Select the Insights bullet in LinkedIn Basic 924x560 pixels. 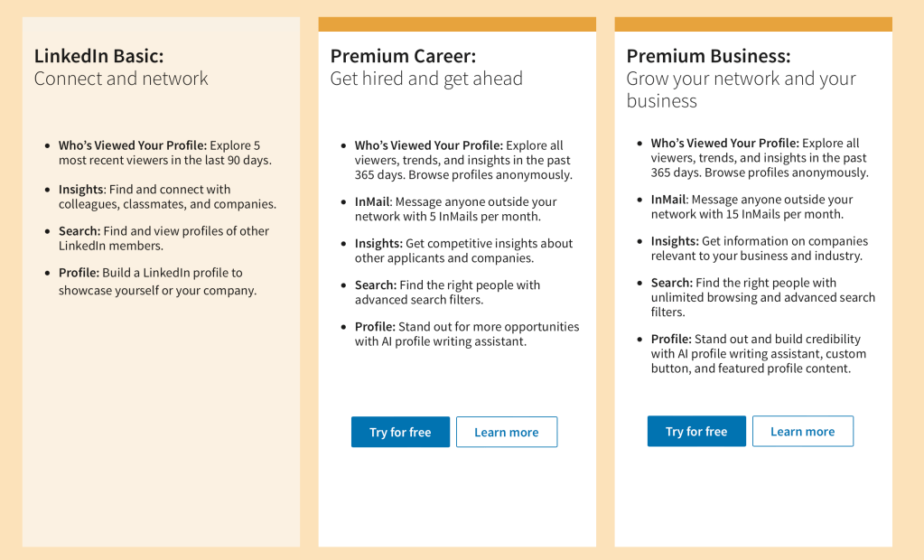click(x=81, y=190)
